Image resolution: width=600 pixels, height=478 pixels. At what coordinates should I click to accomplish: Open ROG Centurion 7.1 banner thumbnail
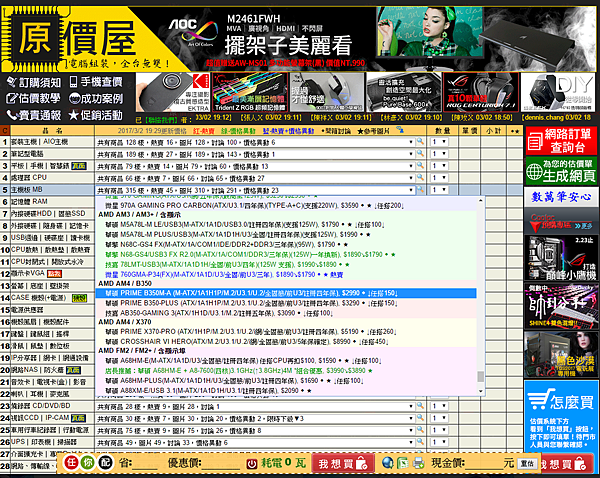pyautogui.click(x=481, y=92)
